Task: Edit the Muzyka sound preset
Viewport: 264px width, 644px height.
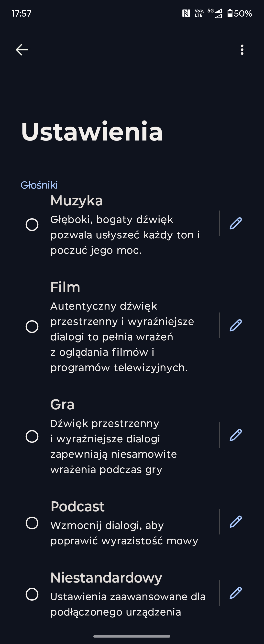Action: (236, 223)
